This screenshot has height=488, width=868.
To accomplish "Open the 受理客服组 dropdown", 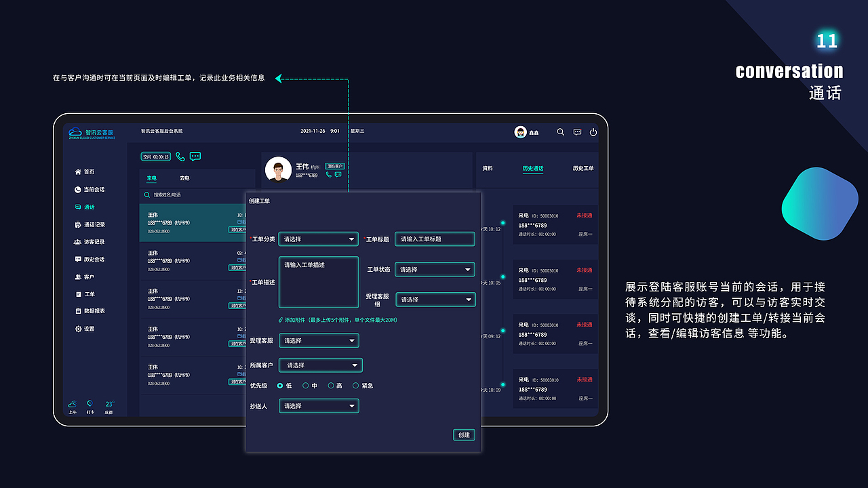I will pos(436,300).
